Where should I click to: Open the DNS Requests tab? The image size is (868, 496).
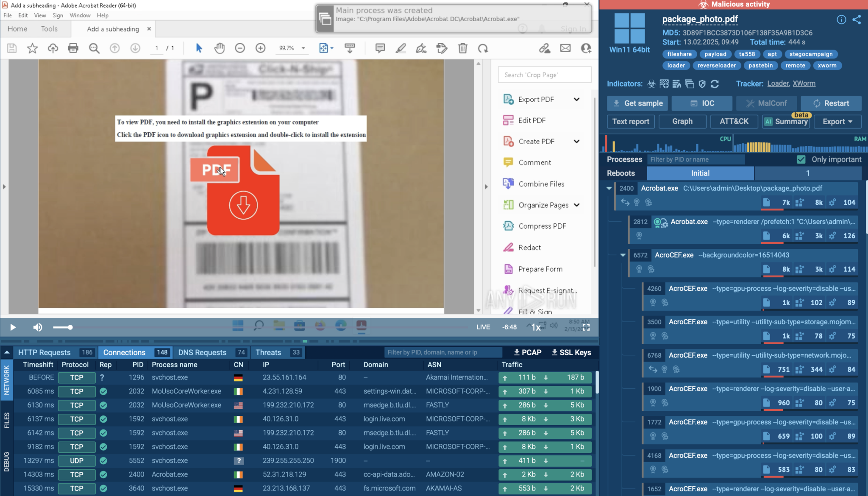coord(202,352)
